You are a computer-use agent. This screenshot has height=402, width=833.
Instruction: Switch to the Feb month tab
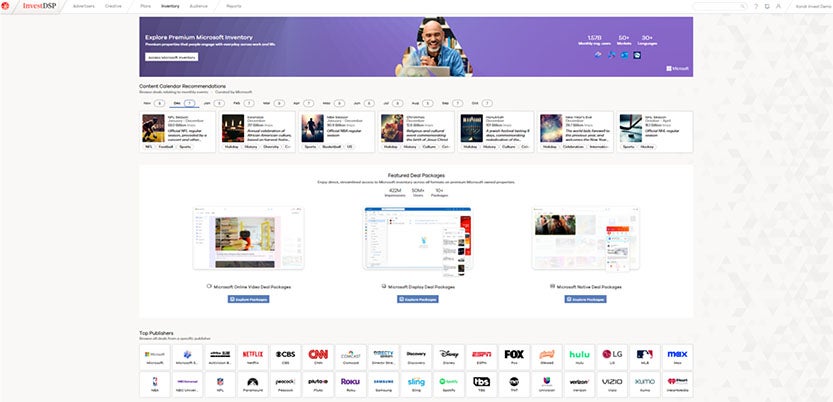click(x=243, y=103)
